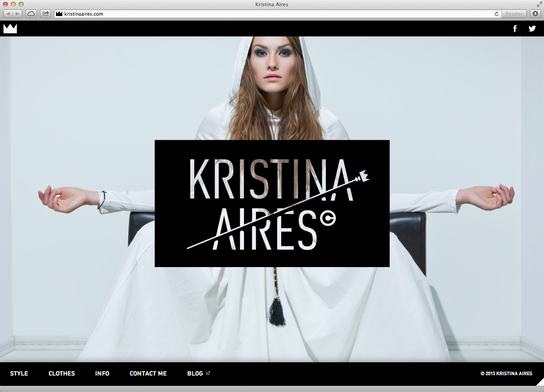Click the green zoom window button
The height and width of the screenshot is (392, 544).
tap(21, 4)
